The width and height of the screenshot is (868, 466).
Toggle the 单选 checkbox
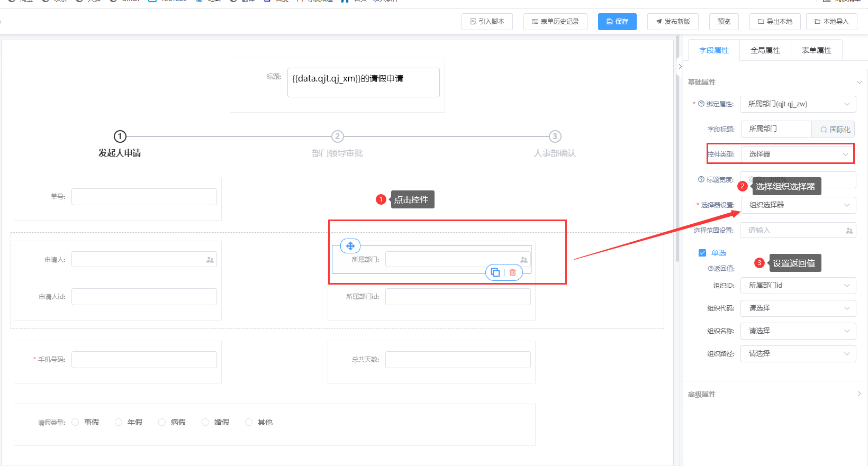(702, 253)
